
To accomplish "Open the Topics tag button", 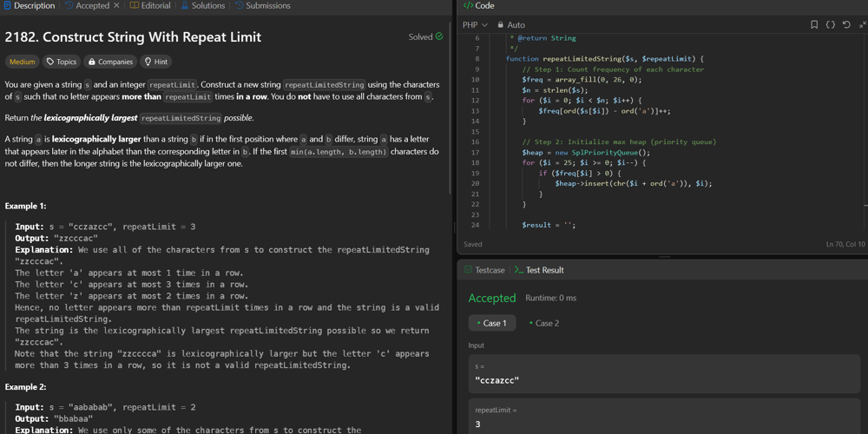I will pyautogui.click(x=62, y=62).
